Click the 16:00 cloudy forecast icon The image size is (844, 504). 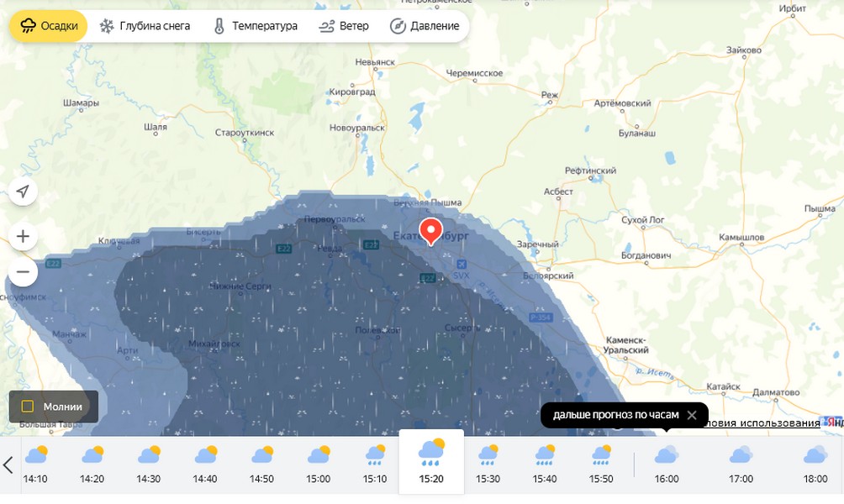tap(667, 456)
